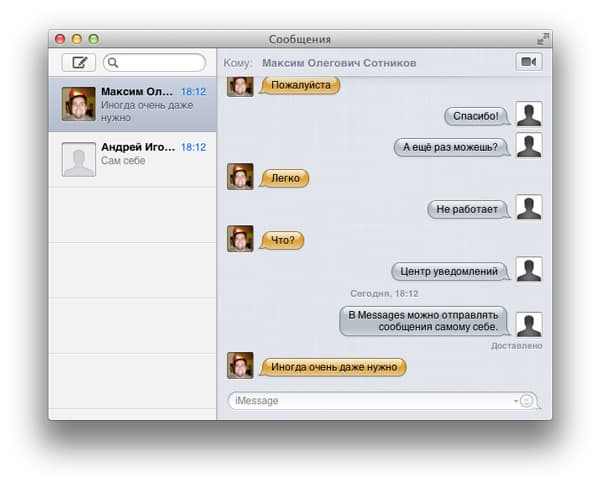Click the 'Иногда очень даже нужно' bubble
This screenshot has width=600, height=486.
click(333, 367)
